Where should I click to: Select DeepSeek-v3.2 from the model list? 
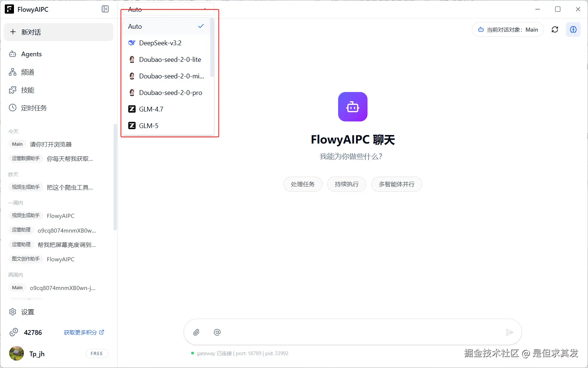(x=160, y=43)
